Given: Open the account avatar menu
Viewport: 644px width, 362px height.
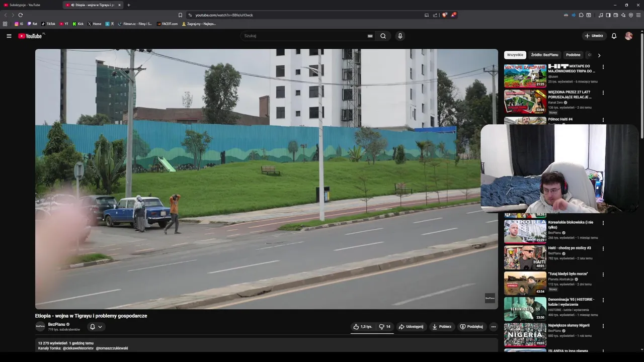Looking at the screenshot, I should (x=628, y=36).
